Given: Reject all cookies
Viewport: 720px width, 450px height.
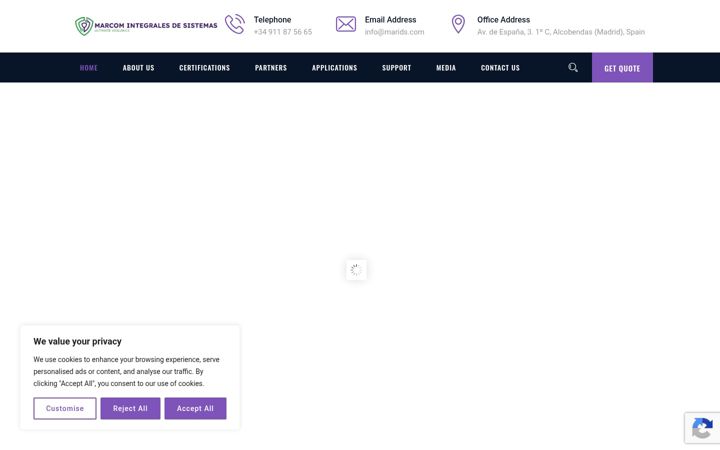Looking at the screenshot, I should click(130, 408).
